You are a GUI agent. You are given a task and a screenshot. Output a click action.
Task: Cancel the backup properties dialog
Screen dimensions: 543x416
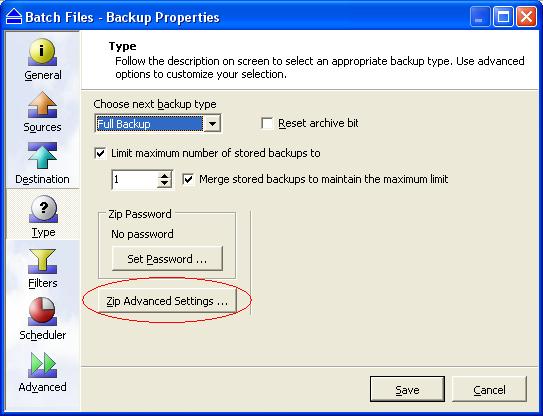pos(489,389)
